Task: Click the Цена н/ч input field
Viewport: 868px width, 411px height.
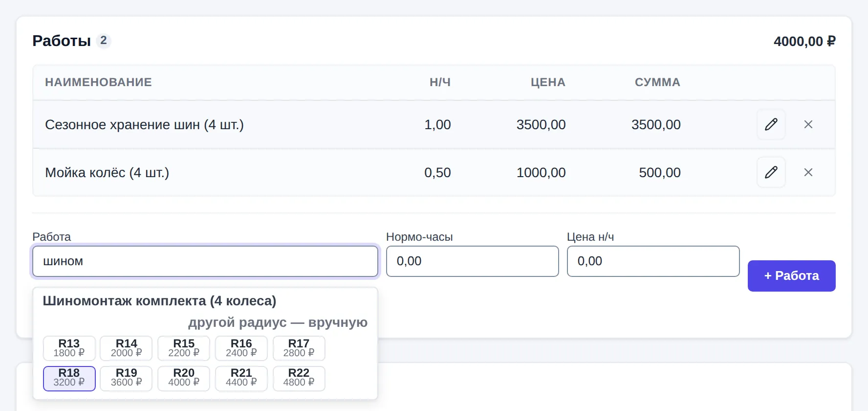Action: tap(653, 261)
